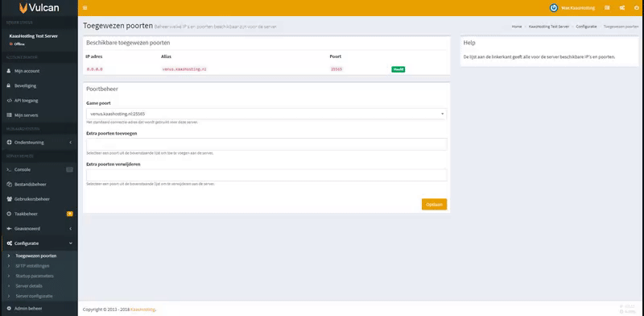The height and width of the screenshot is (316, 644).
Task: Click KaasHosting Test Server breadcrumb link
Action: point(549,27)
